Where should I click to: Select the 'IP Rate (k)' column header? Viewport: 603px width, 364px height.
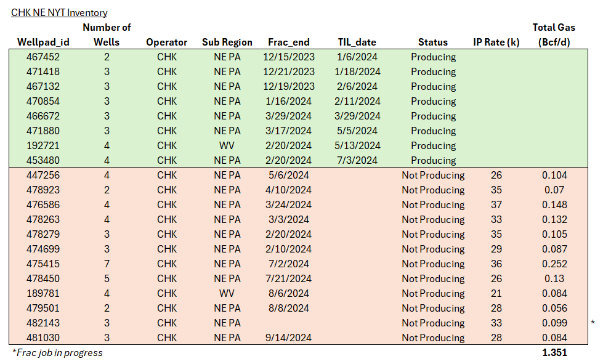click(496, 42)
